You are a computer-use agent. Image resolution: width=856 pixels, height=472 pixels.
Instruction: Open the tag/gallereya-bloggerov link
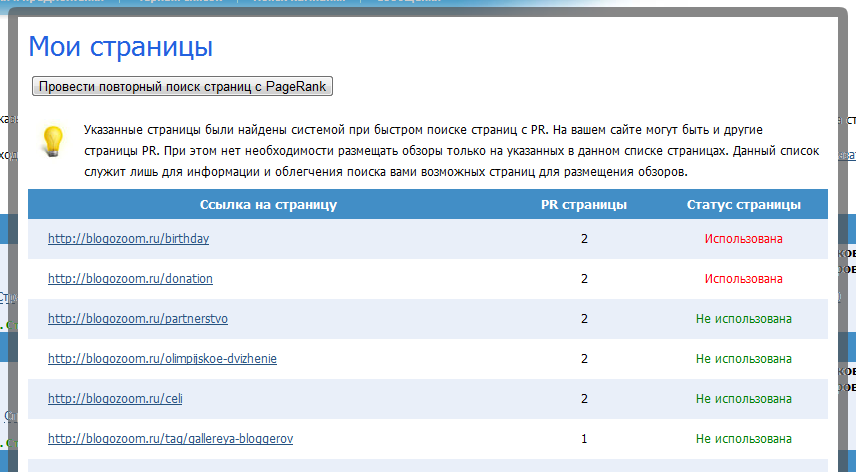170,439
